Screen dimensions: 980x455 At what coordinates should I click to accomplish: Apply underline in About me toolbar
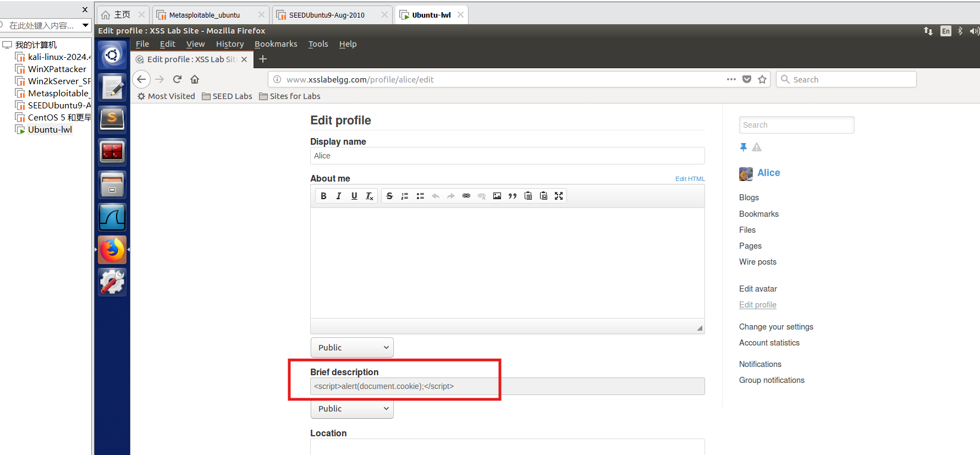coord(354,196)
